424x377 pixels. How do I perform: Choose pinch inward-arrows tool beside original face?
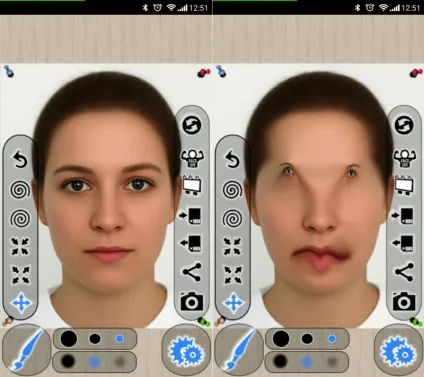pyautogui.click(x=20, y=246)
